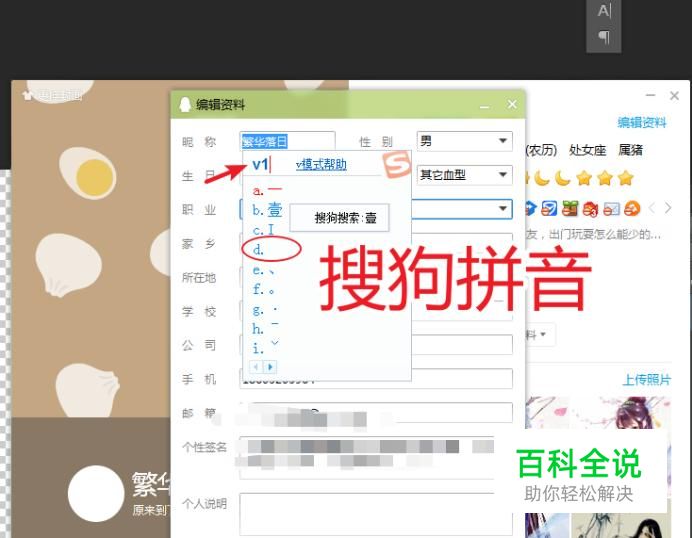Screen dimensions: 692x538
Task: Click the second star level icon
Action: pos(605,178)
